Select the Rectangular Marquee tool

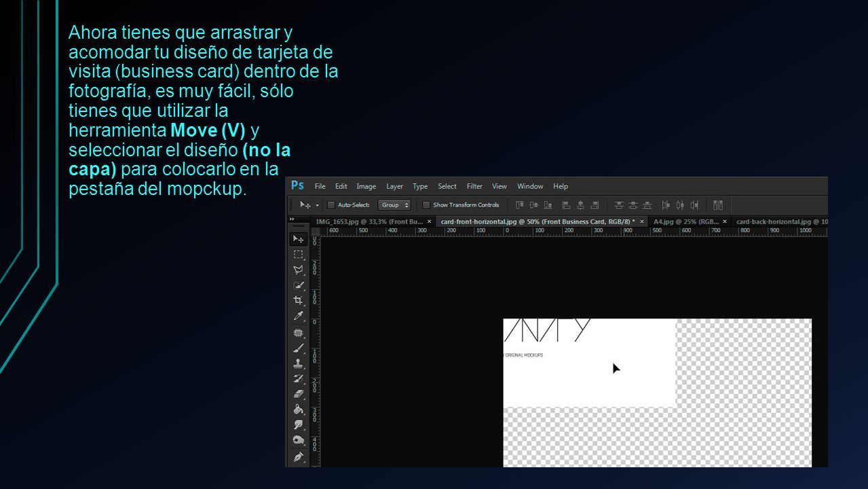click(x=298, y=255)
